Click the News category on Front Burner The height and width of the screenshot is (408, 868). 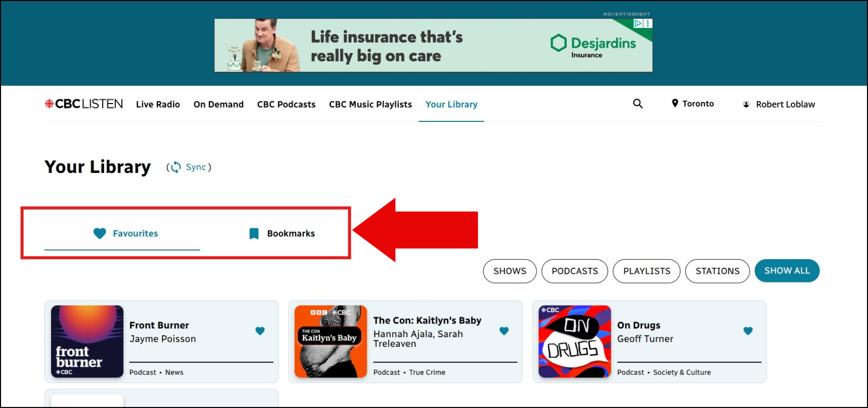point(174,372)
